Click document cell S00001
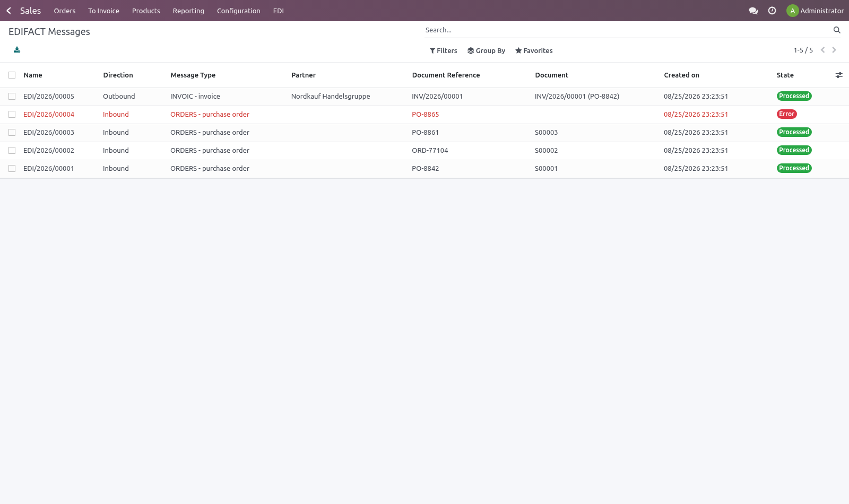This screenshot has width=849, height=504. (546, 169)
